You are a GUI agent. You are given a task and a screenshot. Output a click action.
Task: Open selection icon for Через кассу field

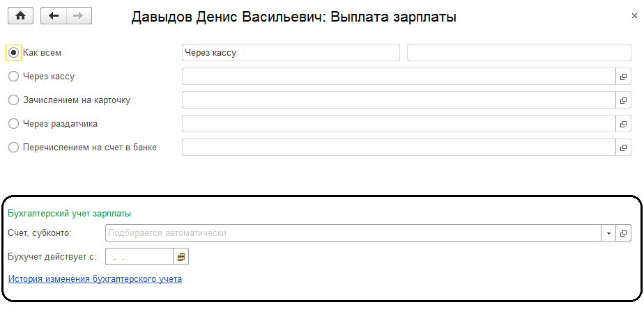(624, 77)
